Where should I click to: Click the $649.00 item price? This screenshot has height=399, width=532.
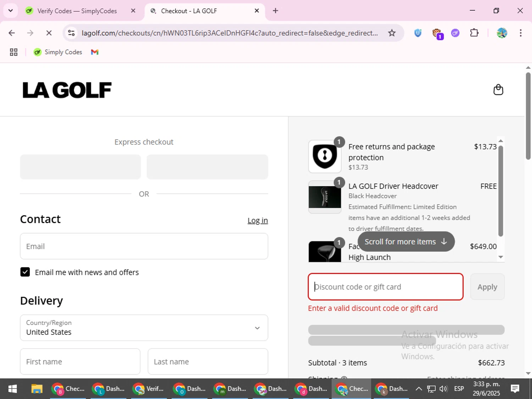[483, 246]
